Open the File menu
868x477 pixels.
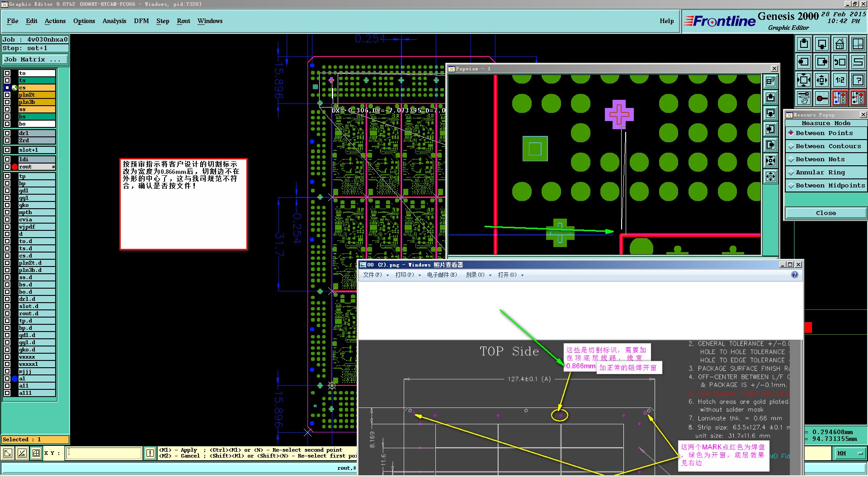[13, 21]
